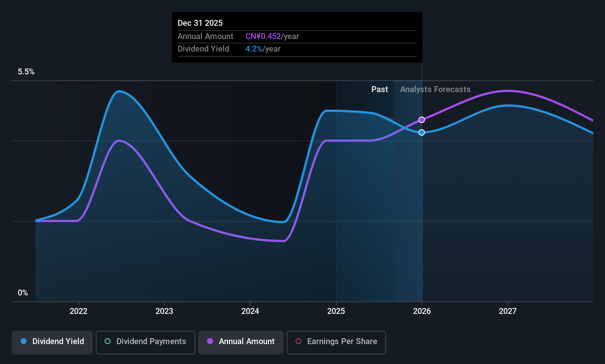Click the Annual Amount tooltip label
Image resolution: width=605 pixels, height=364 pixels.
pyautogui.click(x=205, y=36)
